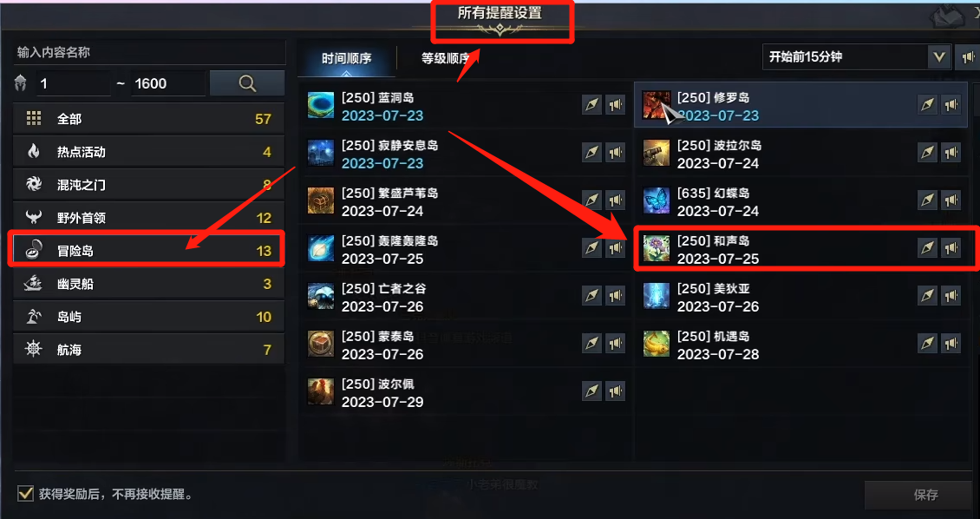Toggle sound alert for 蓝洞岛

(x=616, y=104)
